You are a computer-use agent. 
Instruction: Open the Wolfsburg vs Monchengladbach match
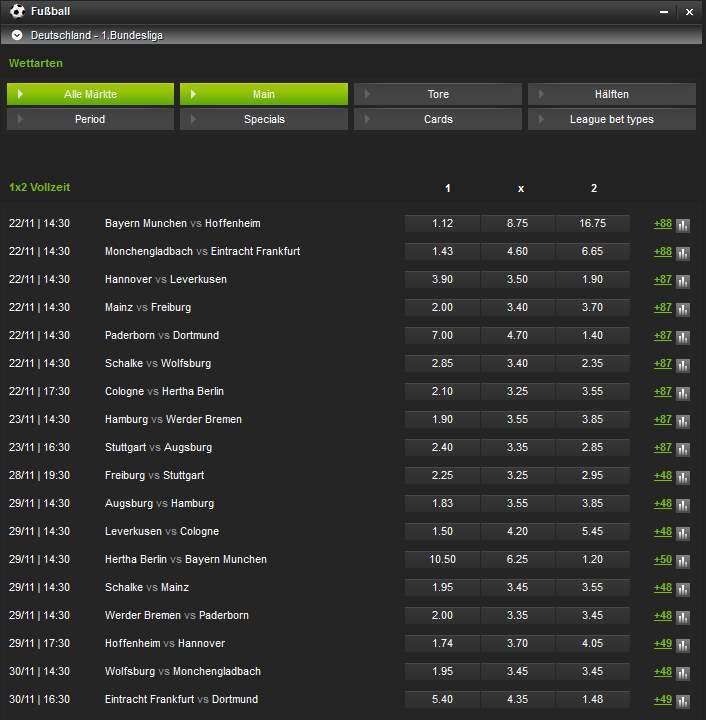click(x=183, y=672)
